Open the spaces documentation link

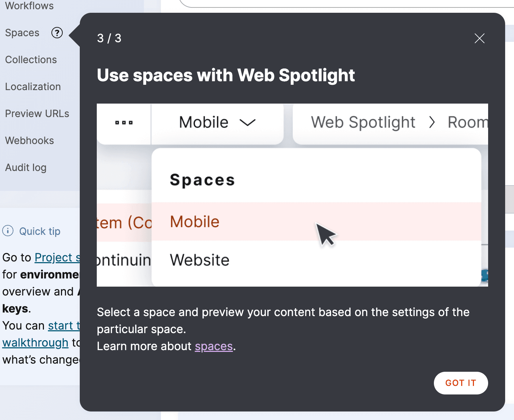point(214,346)
